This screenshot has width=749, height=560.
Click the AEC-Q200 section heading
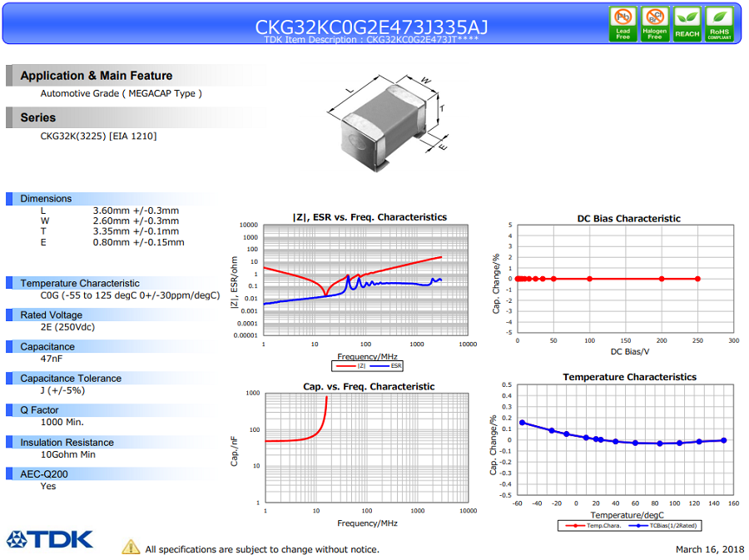click(x=44, y=474)
